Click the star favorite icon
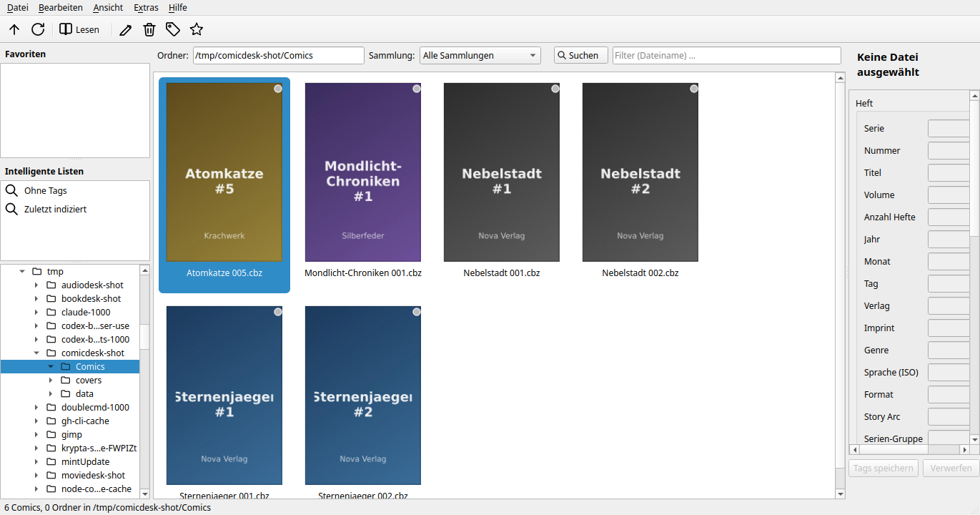Viewport: 980px width, 515px height. tap(197, 29)
